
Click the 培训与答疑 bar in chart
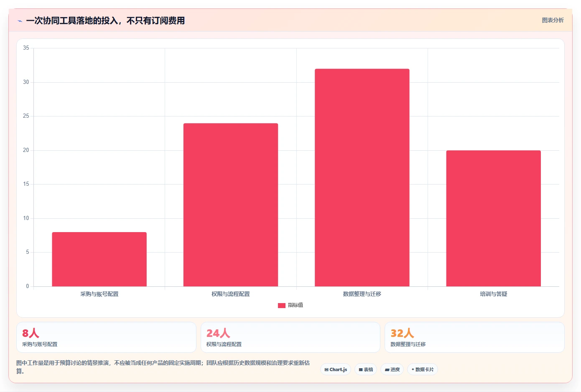tap(494, 218)
